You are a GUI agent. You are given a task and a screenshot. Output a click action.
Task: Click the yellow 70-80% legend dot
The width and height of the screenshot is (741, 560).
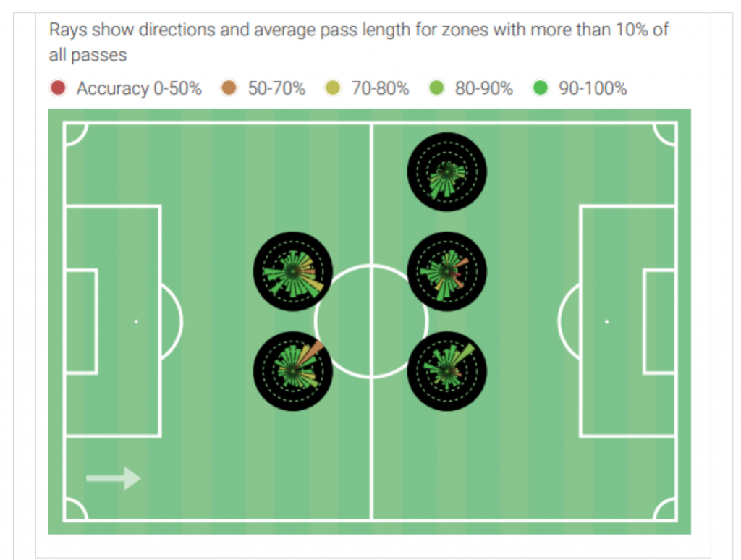click(333, 88)
